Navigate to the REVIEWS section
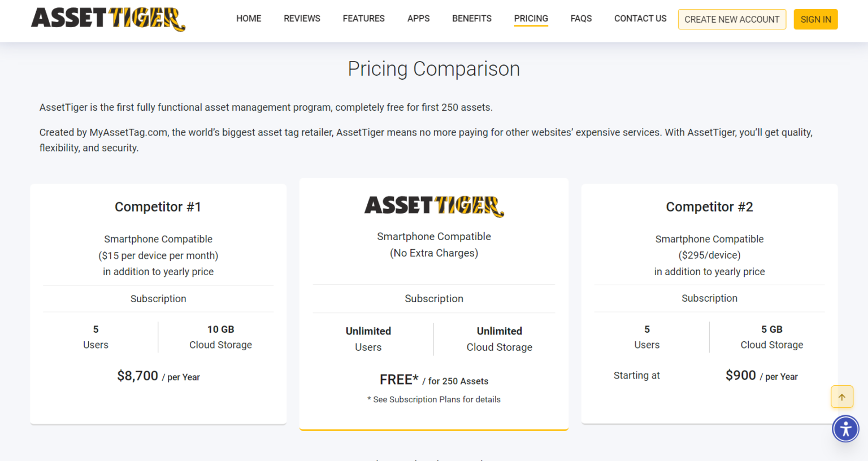 tap(302, 18)
